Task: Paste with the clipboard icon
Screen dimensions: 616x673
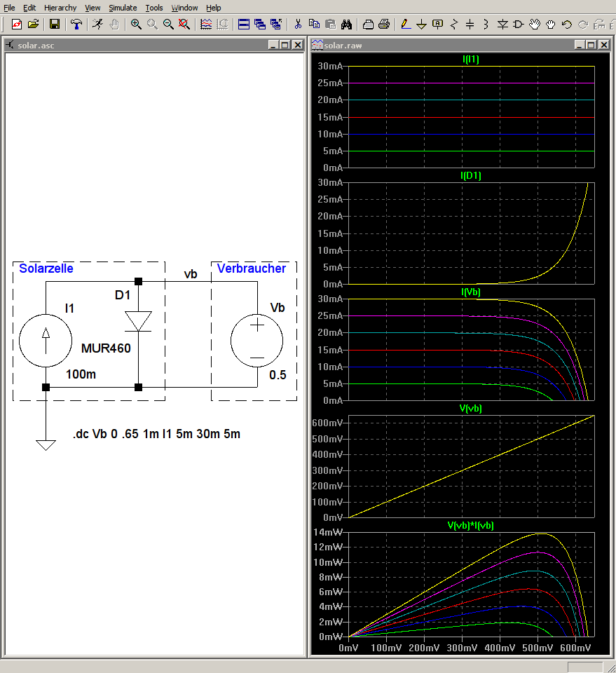Action: click(330, 24)
